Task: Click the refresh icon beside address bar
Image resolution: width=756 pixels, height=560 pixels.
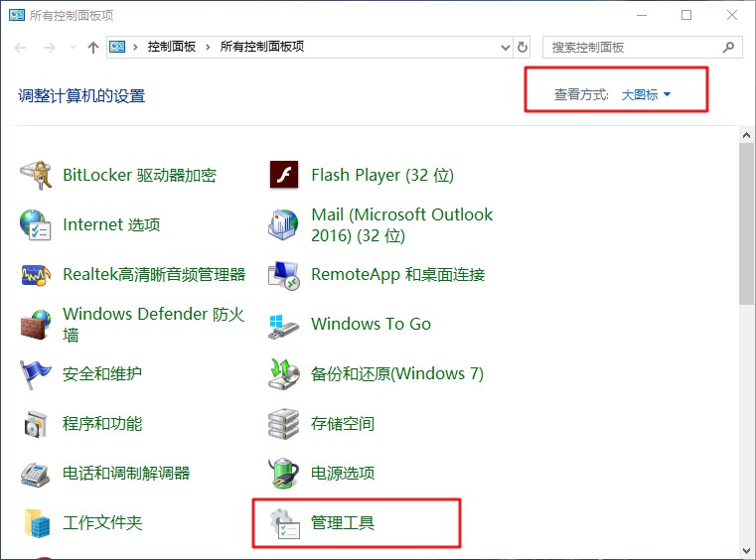Action: (x=523, y=48)
